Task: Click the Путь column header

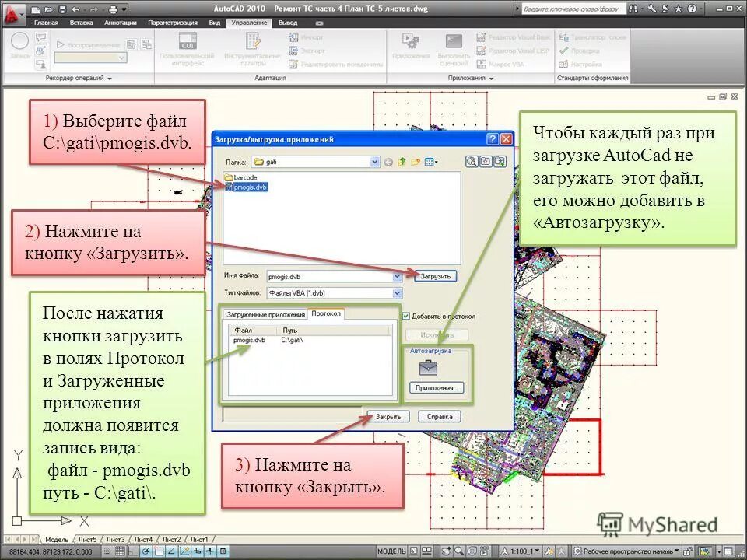Action: [x=335, y=330]
